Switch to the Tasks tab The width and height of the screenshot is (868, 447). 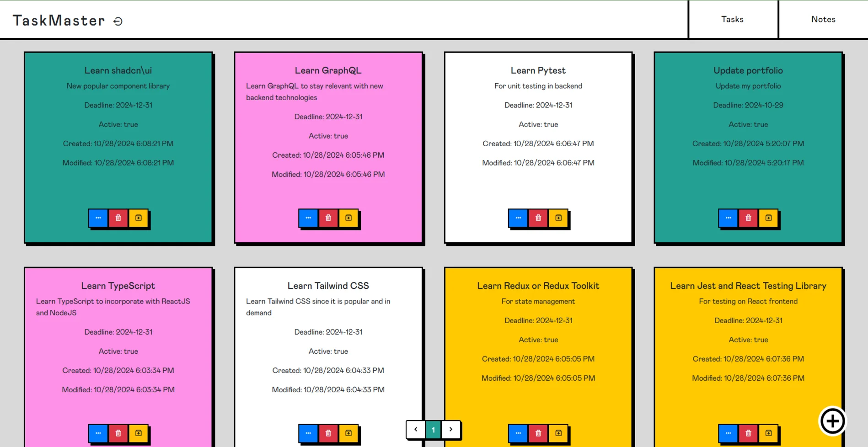point(732,19)
